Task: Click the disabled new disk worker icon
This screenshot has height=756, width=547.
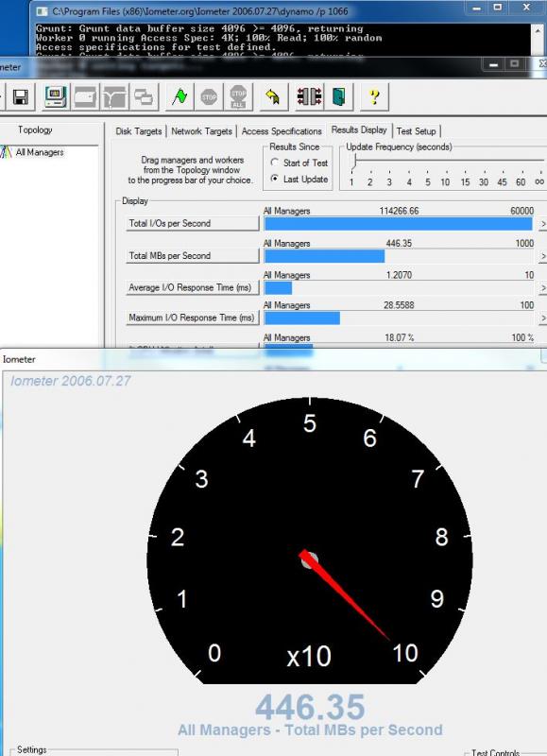Action: [85, 97]
